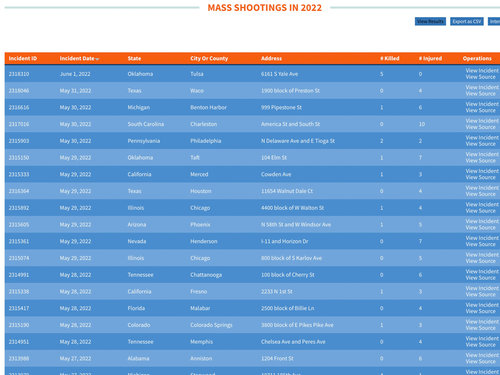500x375 pixels.
Task: Open View Source for the Phoenix row
Action: tap(480, 228)
